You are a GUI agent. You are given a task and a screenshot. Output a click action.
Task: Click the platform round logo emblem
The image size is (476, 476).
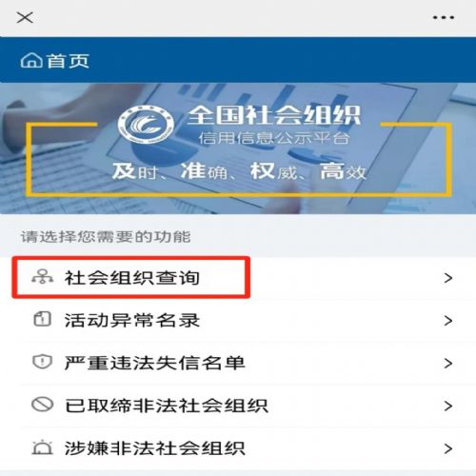point(146,124)
